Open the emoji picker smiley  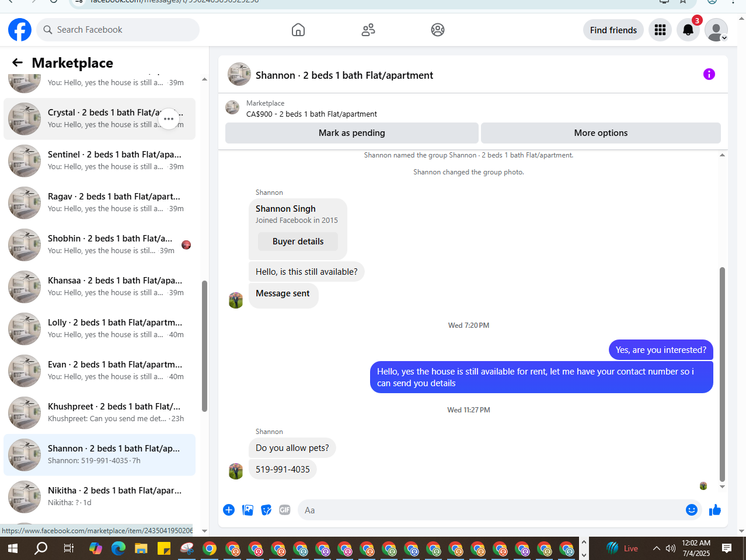(692, 510)
